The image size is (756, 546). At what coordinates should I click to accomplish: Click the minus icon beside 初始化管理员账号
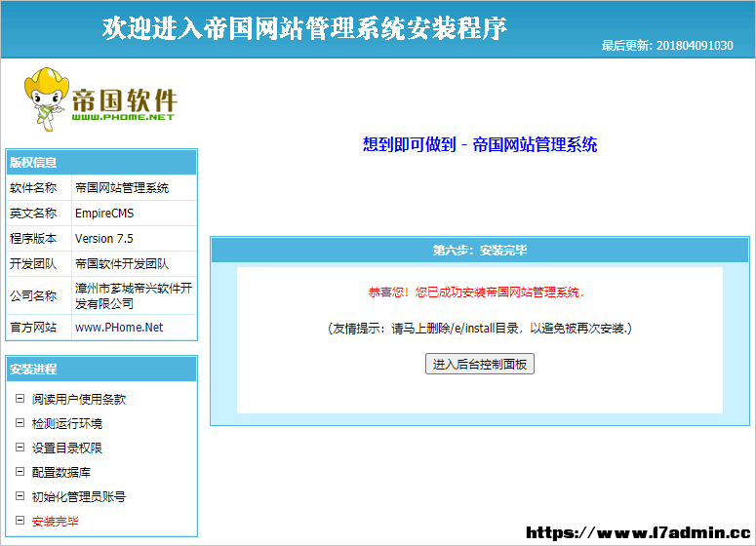20,496
